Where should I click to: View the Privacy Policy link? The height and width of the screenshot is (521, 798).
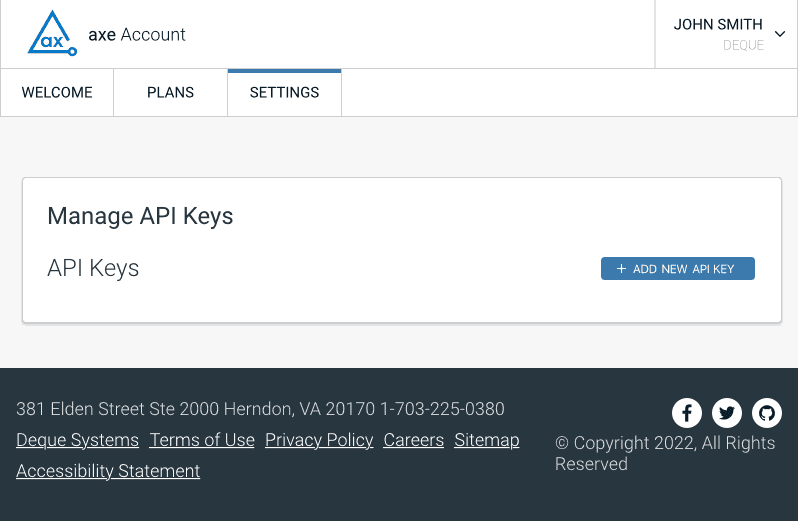point(319,440)
